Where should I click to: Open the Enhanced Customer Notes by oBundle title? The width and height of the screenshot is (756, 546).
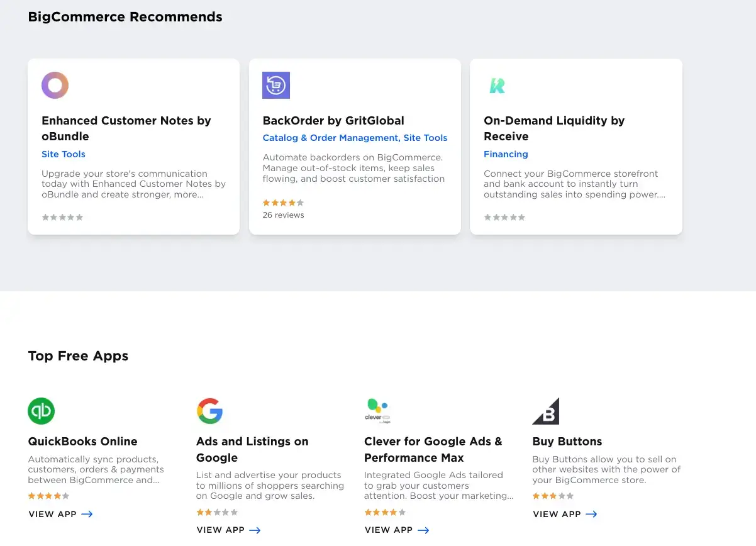[x=126, y=128]
